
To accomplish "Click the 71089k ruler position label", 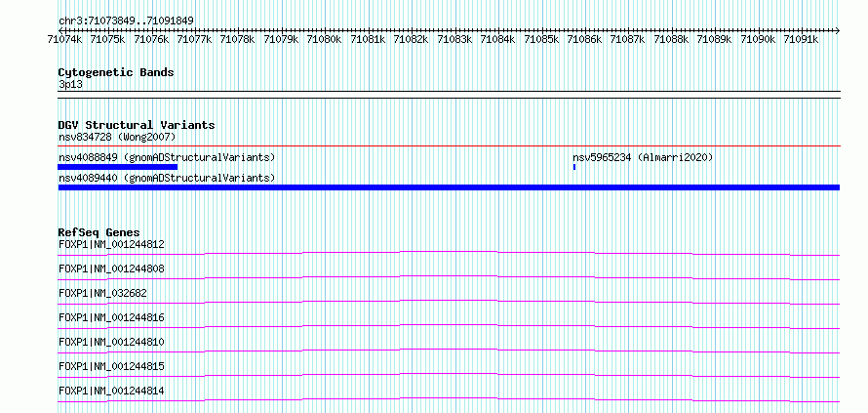I will pyautogui.click(x=715, y=39).
